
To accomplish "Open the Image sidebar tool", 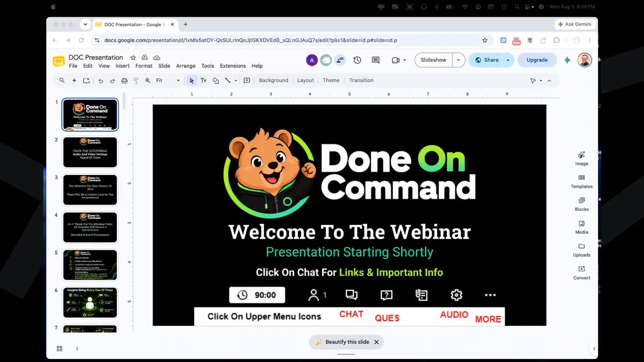I will 582,158.
